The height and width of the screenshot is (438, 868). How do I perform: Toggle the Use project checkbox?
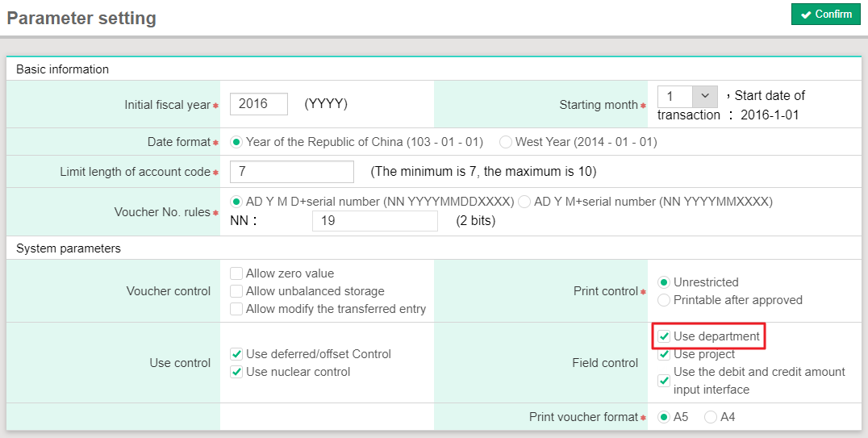pos(664,354)
